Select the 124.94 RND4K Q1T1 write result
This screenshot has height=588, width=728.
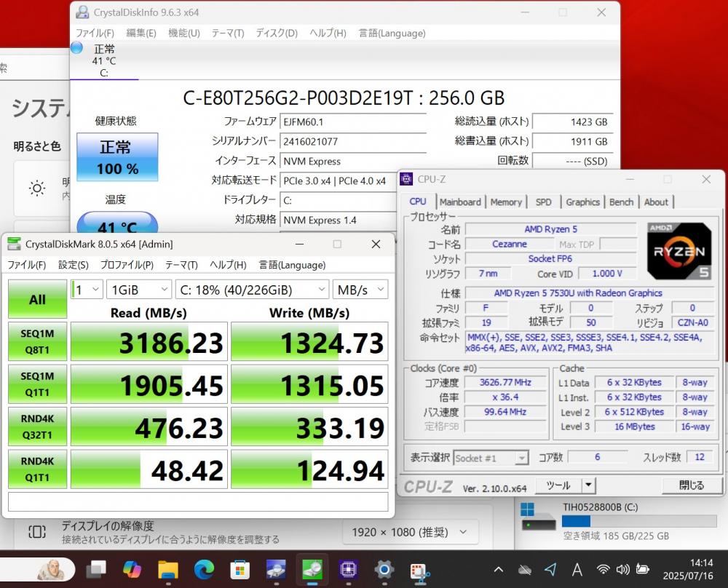pos(309,469)
